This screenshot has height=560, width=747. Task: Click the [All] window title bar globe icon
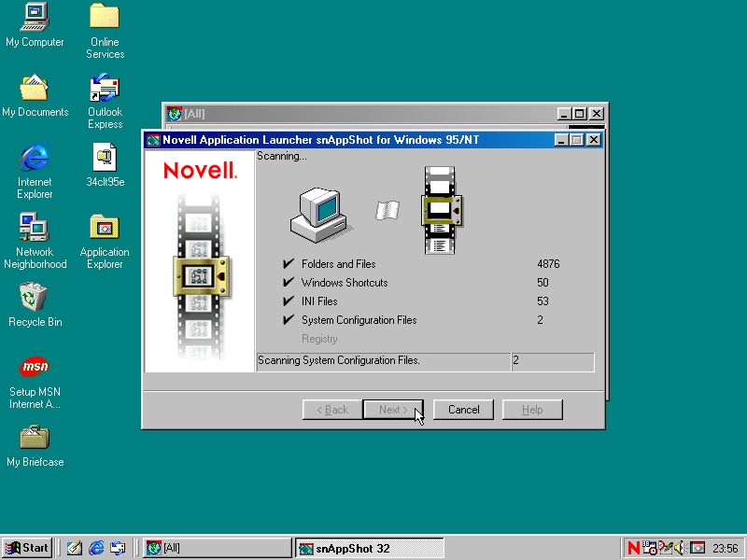tap(175, 113)
